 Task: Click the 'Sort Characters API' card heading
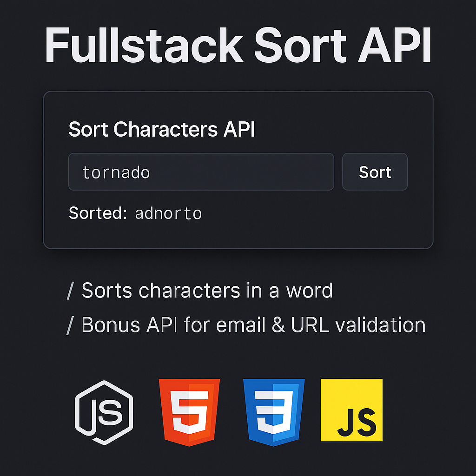click(162, 129)
